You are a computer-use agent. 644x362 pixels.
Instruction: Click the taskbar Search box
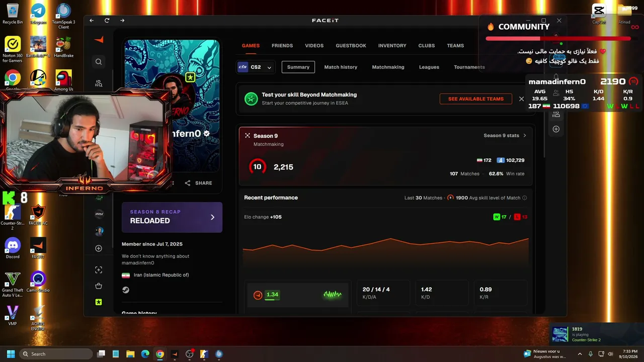pyautogui.click(x=56, y=354)
